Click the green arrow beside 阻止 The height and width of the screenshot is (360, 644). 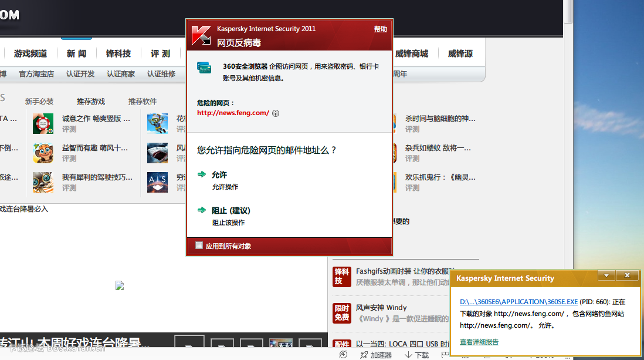pos(202,210)
